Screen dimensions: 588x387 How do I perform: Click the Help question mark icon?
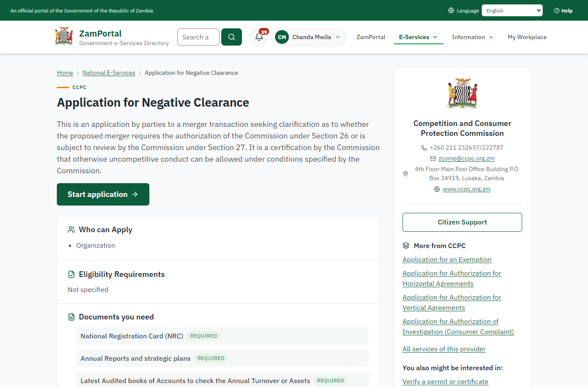tap(557, 11)
